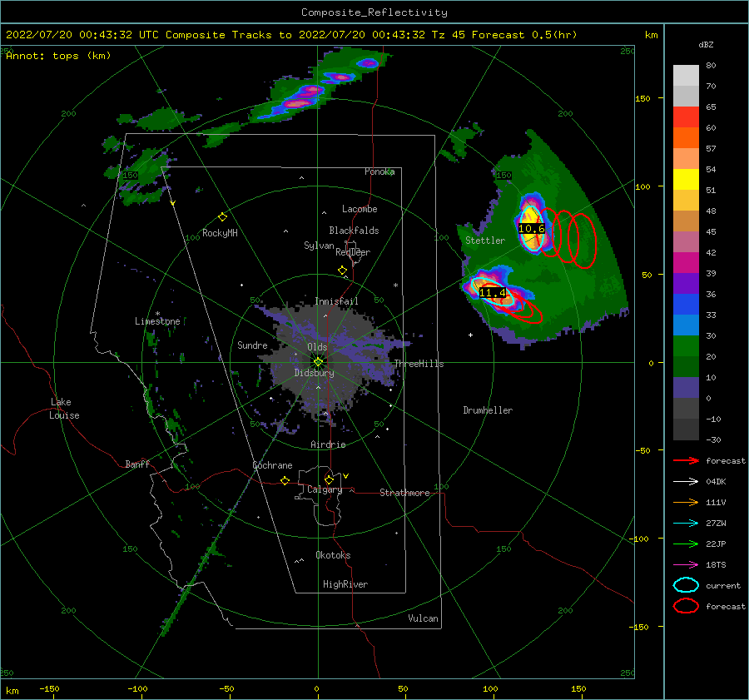
Task: Pick the bright yellow 51-54 dBZ swatch
Action: point(686,180)
